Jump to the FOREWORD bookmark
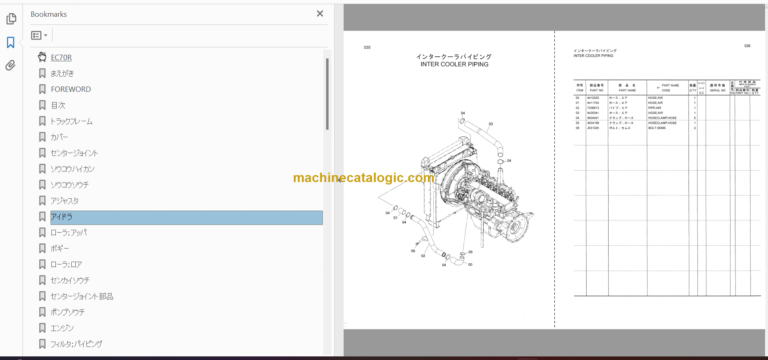The width and height of the screenshot is (768, 360). click(71, 89)
